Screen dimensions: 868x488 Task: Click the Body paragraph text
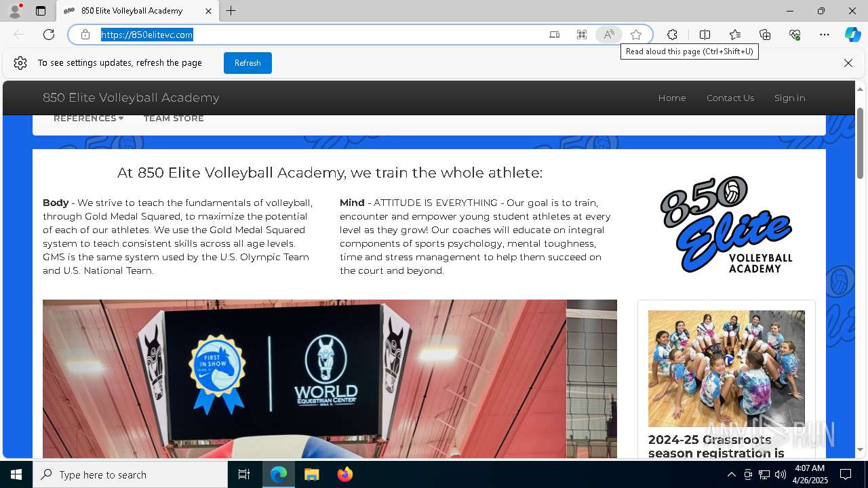(178, 237)
